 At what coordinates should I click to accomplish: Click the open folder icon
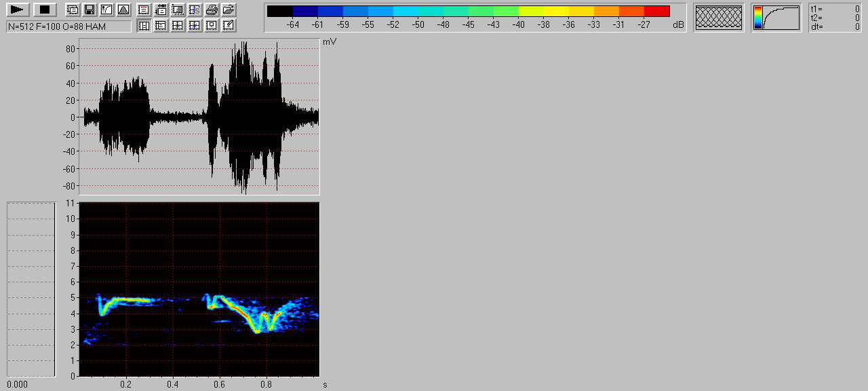pos(229,10)
